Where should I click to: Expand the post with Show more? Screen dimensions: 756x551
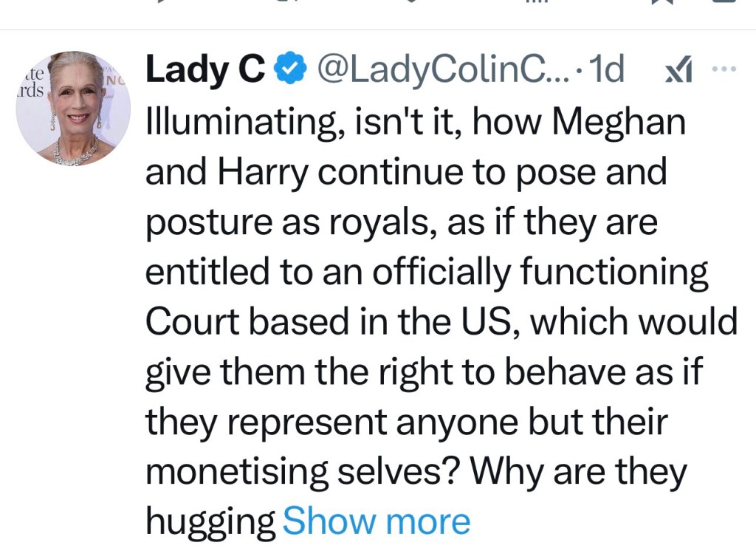[x=376, y=521]
